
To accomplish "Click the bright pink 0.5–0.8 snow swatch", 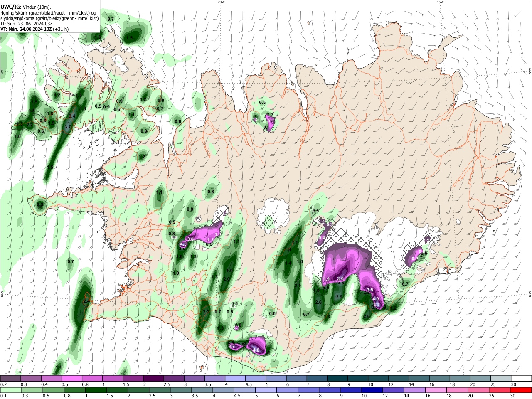I will pyautogui.click(x=73, y=379).
